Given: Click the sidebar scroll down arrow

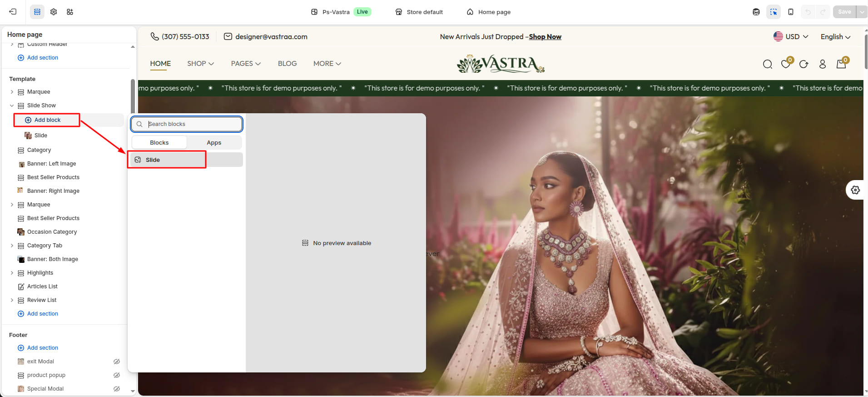Looking at the screenshot, I should pos(133,391).
